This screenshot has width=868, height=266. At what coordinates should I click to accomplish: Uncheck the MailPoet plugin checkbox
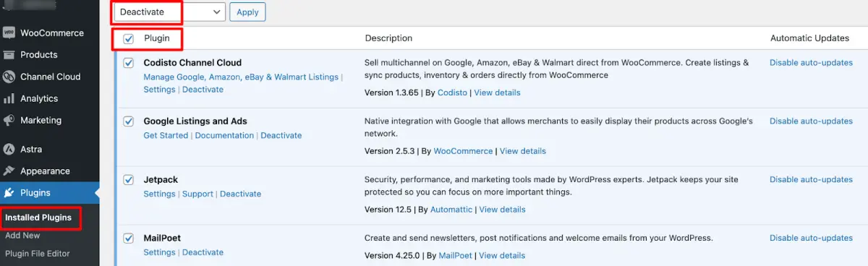coord(128,238)
